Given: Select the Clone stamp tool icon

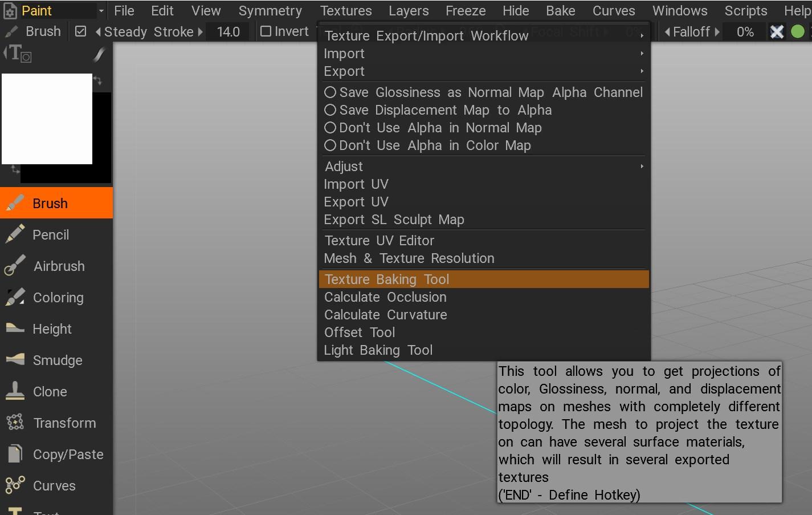Looking at the screenshot, I should pos(15,391).
